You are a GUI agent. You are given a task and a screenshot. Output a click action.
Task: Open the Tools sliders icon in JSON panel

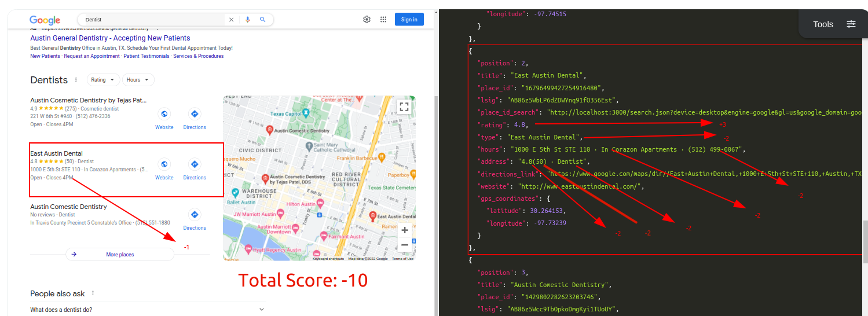pos(851,24)
